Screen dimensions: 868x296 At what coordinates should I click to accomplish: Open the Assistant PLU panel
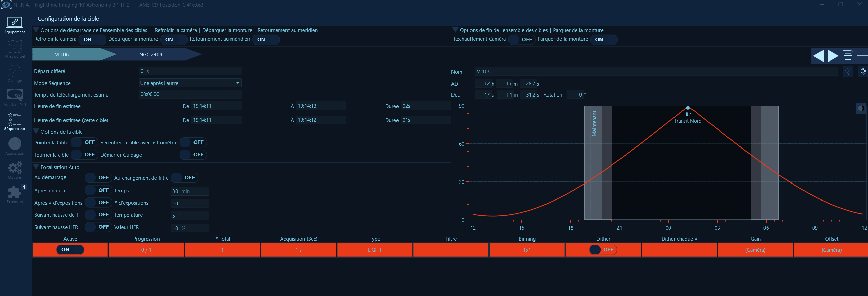click(15, 98)
